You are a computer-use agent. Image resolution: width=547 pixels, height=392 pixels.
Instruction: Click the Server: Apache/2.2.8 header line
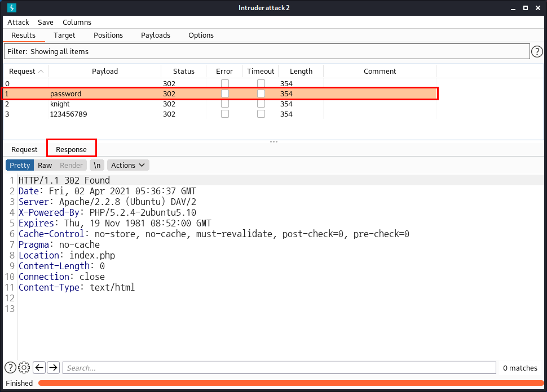tap(107, 202)
